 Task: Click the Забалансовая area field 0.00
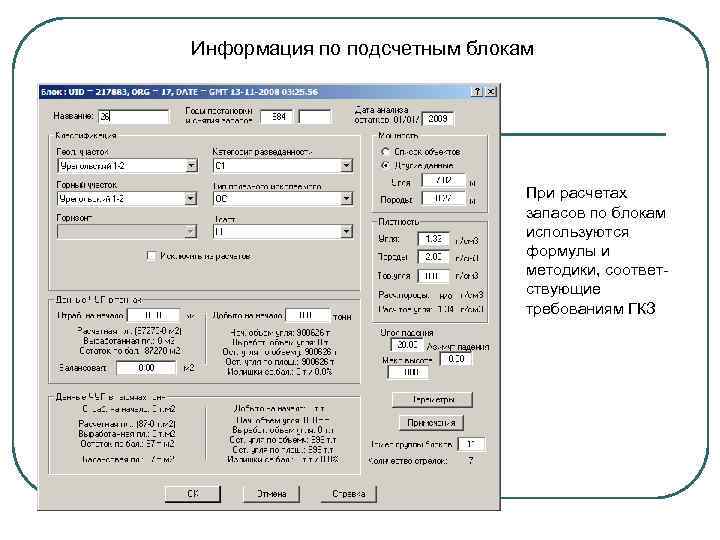pos(146,368)
